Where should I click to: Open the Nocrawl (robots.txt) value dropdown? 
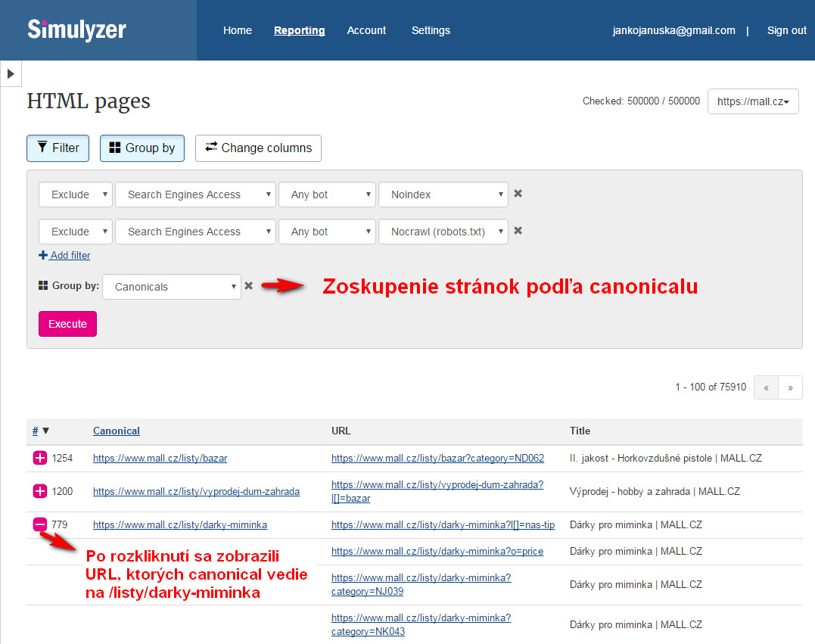[443, 232]
